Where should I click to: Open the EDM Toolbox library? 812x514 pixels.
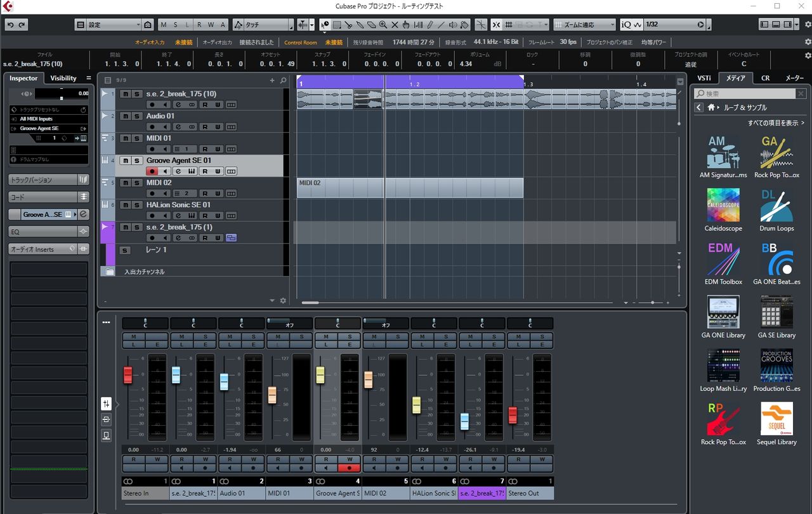point(723,263)
